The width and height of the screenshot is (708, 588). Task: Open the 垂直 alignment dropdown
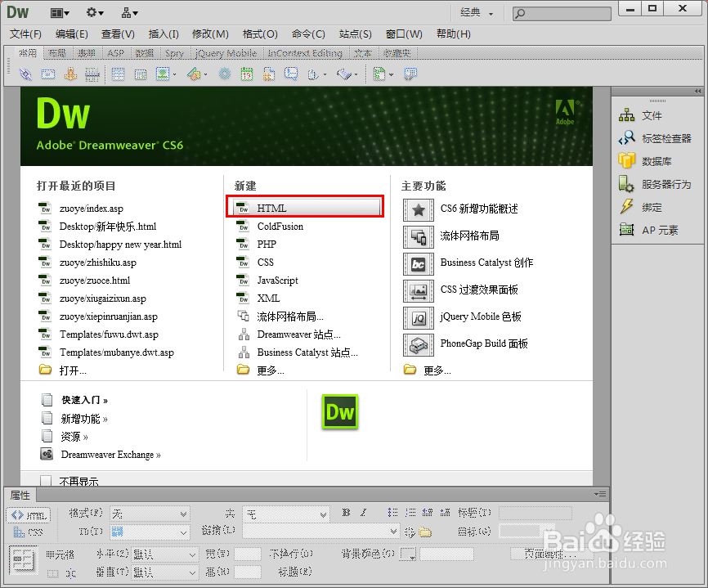(x=165, y=572)
